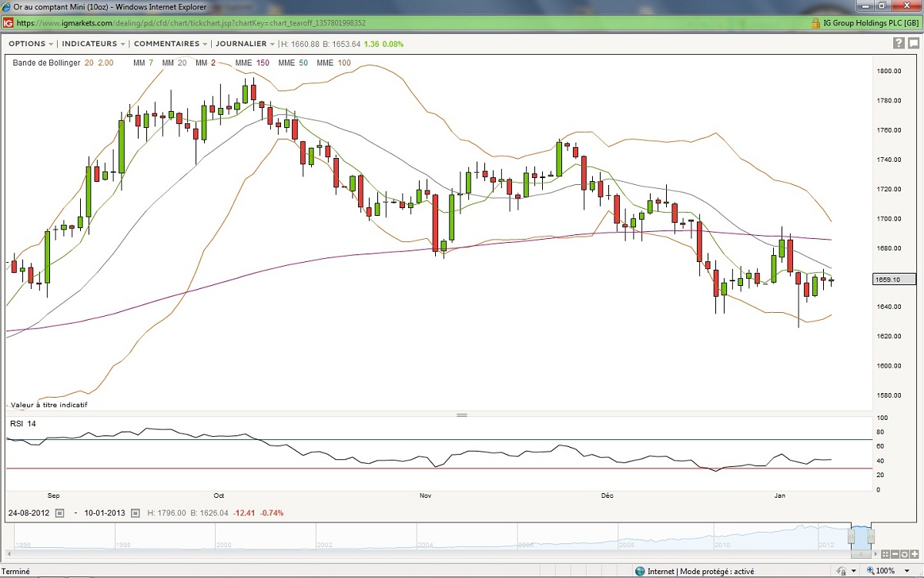Open the INDICATEURS dropdown menu
The image size is (924, 578).
click(93, 44)
